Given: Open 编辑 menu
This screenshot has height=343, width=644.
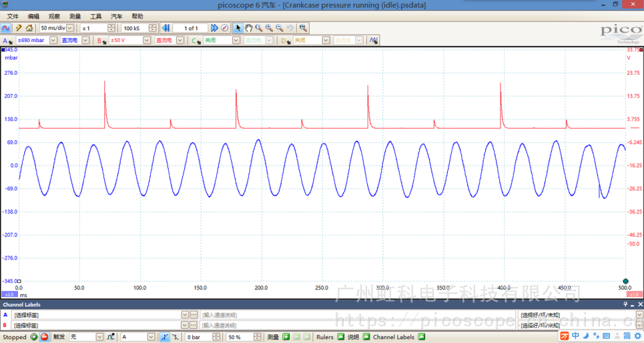Looking at the screenshot, I should tap(33, 16).
